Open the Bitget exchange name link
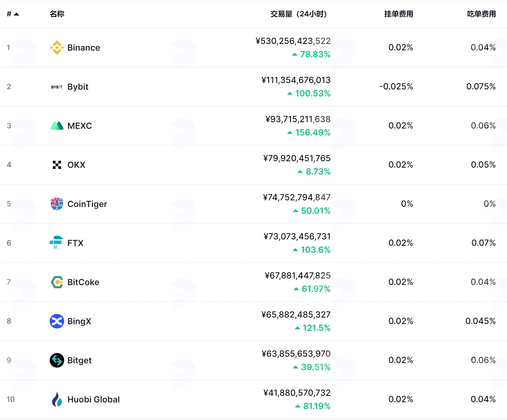507x420 pixels. 79,360
